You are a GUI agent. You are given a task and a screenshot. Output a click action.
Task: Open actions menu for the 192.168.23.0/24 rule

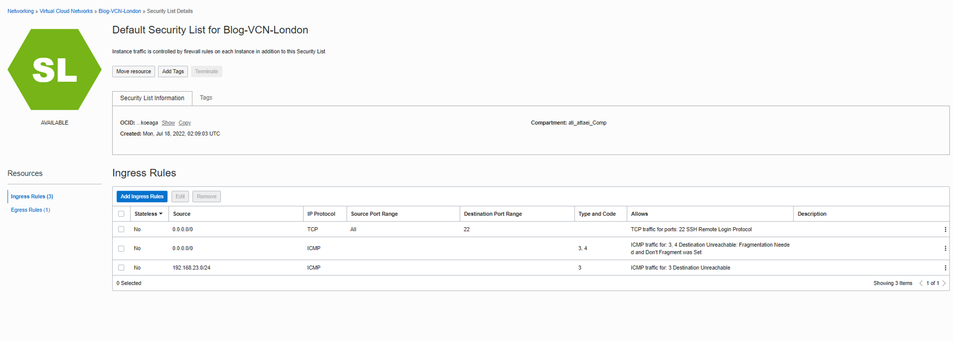pos(945,268)
